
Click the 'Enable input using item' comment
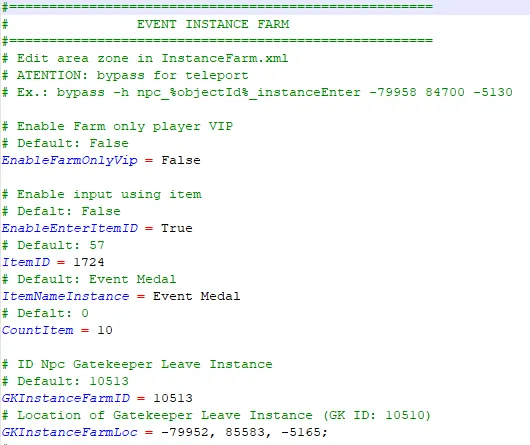click(102, 194)
